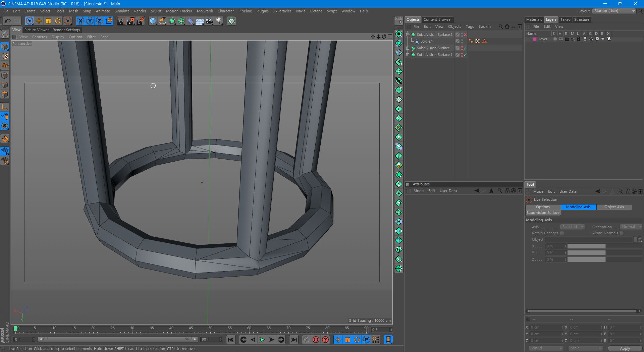Add a Light object
This screenshot has height=352, width=644.
coord(219,21)
